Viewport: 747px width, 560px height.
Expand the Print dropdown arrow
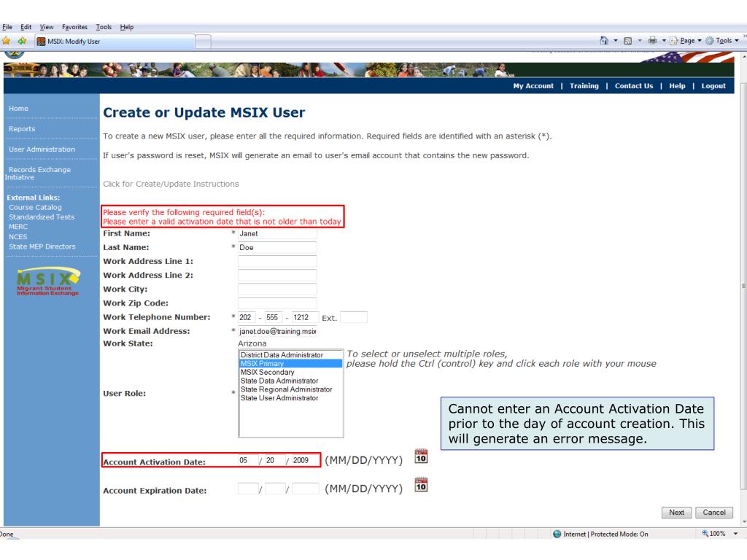click(x=664, y=41)
